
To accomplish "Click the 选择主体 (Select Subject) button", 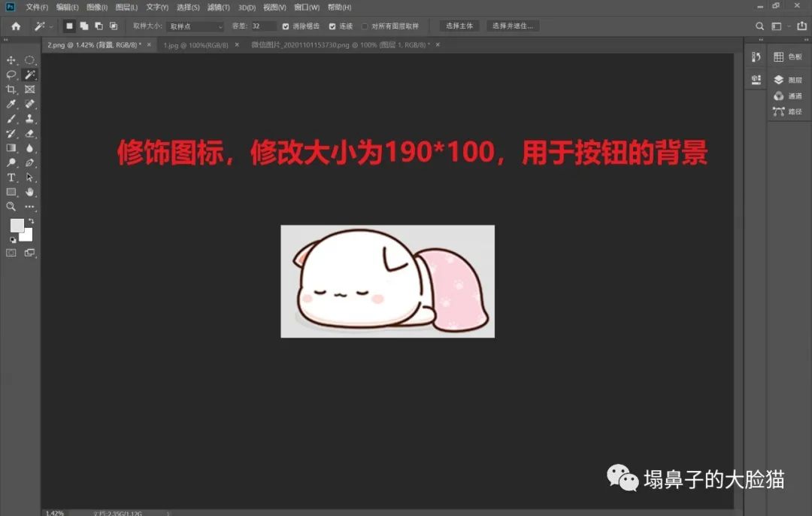I will 459,26.
